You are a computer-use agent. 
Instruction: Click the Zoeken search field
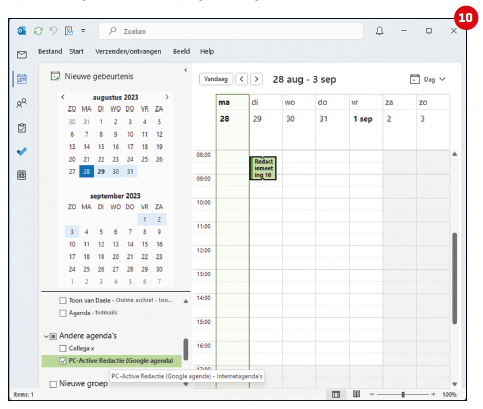click(x=231, y=31)
